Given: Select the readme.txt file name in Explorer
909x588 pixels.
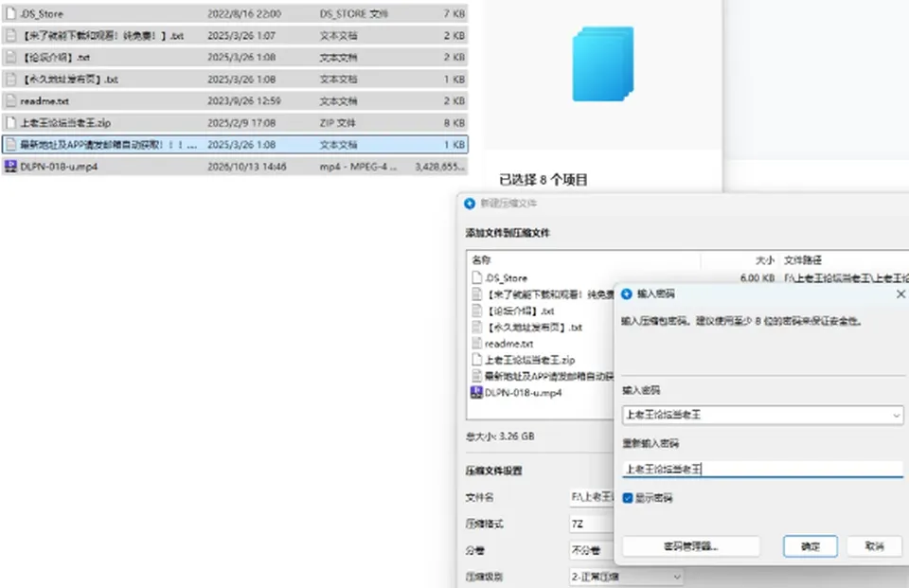Looking at the screenshot, I should (45, 101).
